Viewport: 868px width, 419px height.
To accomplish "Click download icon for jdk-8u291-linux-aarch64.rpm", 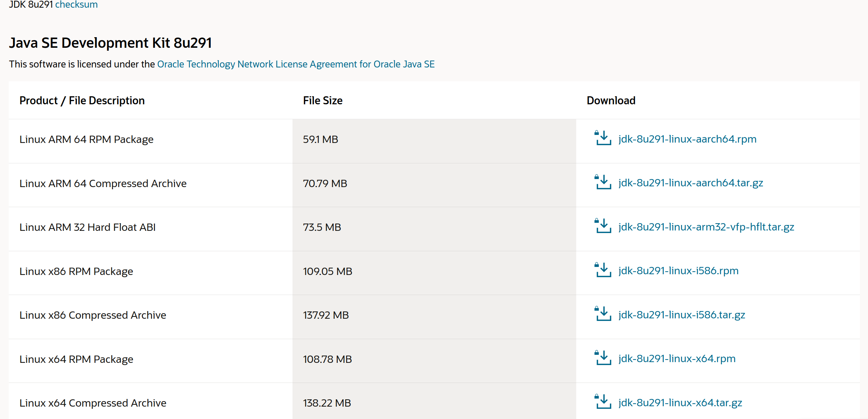I will point(603,139).
